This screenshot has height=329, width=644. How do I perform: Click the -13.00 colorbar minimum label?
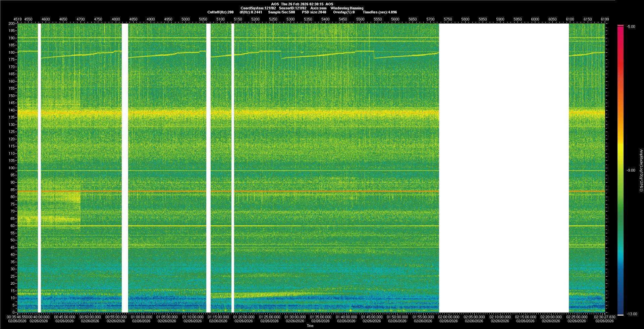(x=632, y=314)
